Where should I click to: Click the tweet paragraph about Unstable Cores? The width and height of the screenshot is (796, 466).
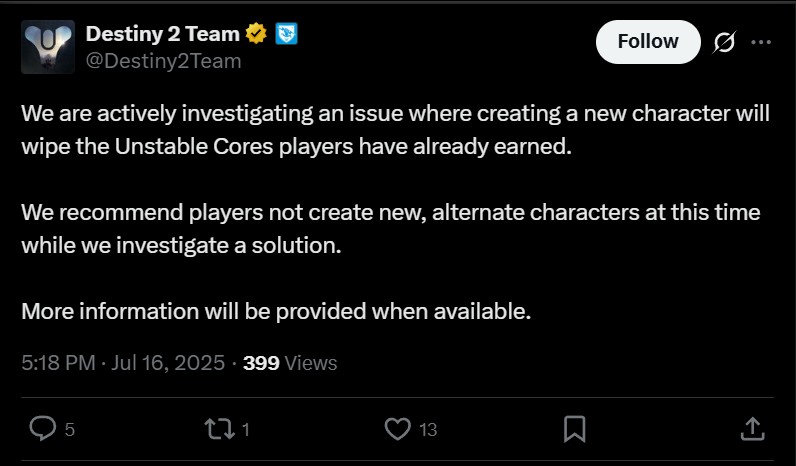(395, 130)
